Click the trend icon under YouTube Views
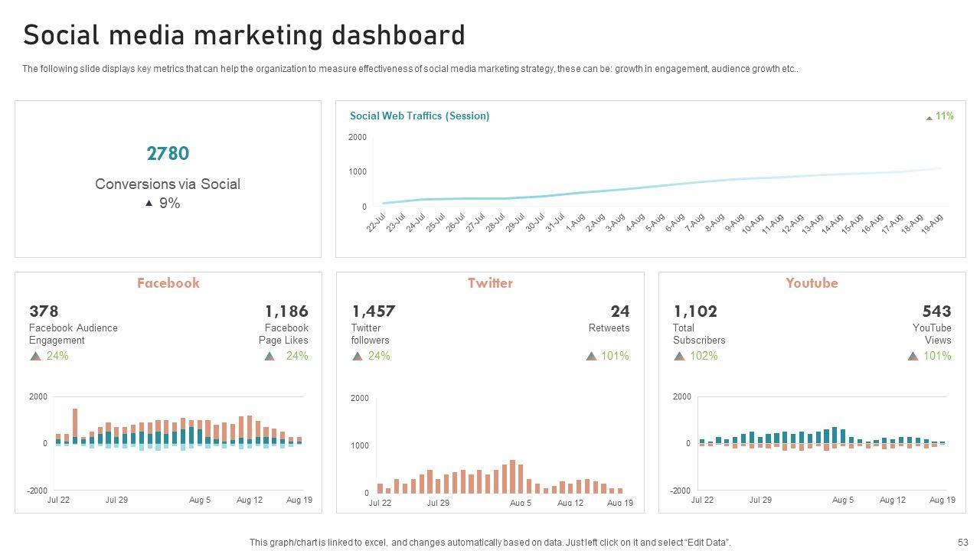Screen dimensions: 980x551 pyautogui.click(x=913, y=356)
